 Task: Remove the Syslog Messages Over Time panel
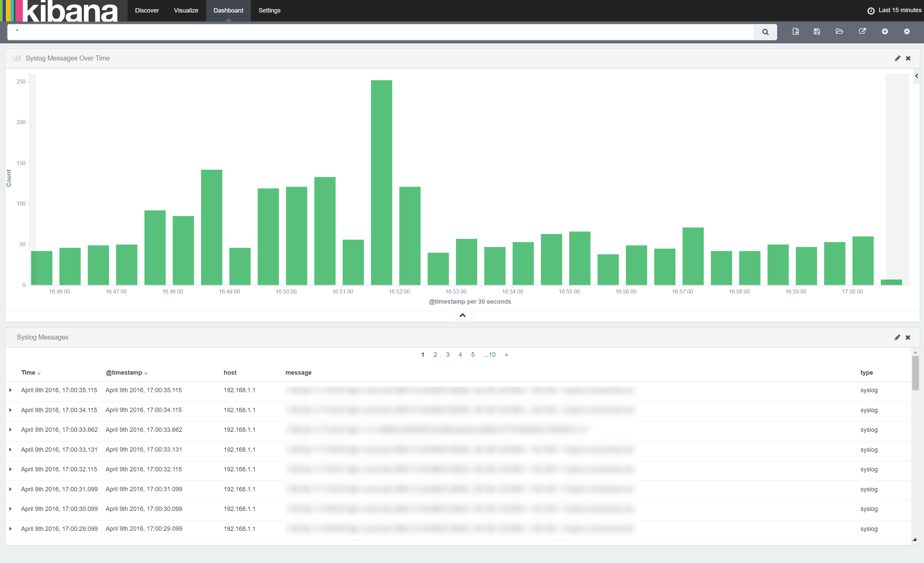(x=908, y=58)
